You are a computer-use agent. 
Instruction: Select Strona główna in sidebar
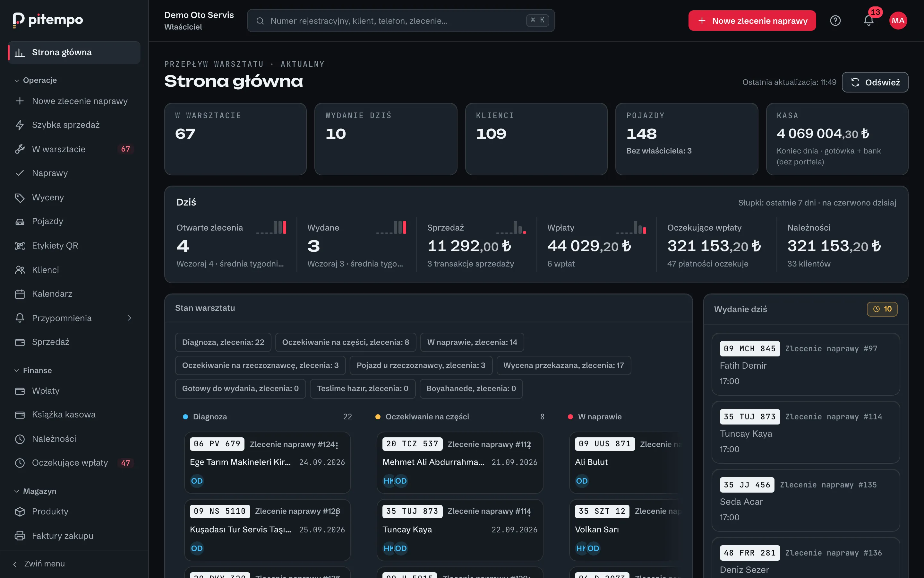click(x=74, y=52)
